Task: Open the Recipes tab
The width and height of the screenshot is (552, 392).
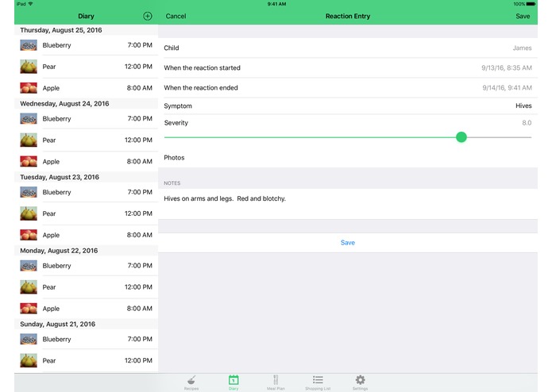Action: (x=191, y=382)
